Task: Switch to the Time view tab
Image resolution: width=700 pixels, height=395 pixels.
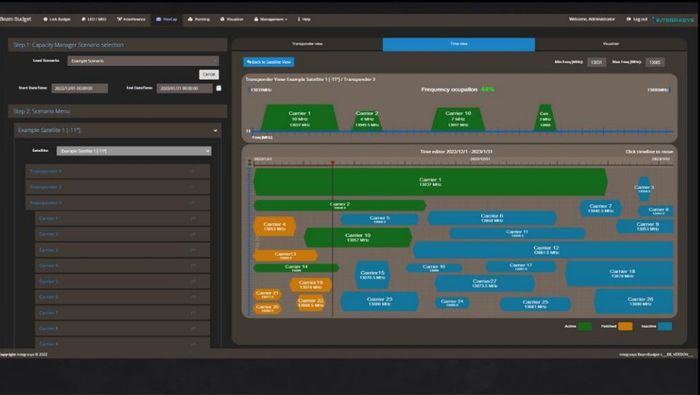Action: pos(458,44)
